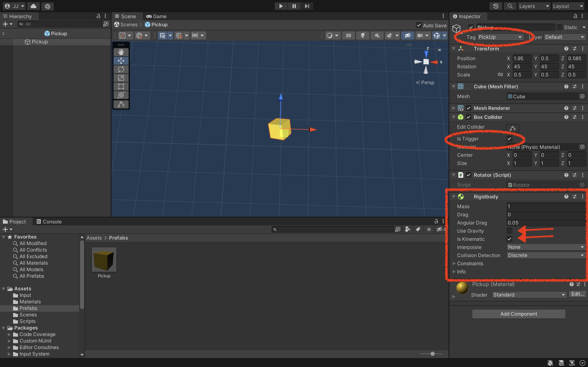
Task: Click the Edit Collider icon button
Action: [512, 128]
